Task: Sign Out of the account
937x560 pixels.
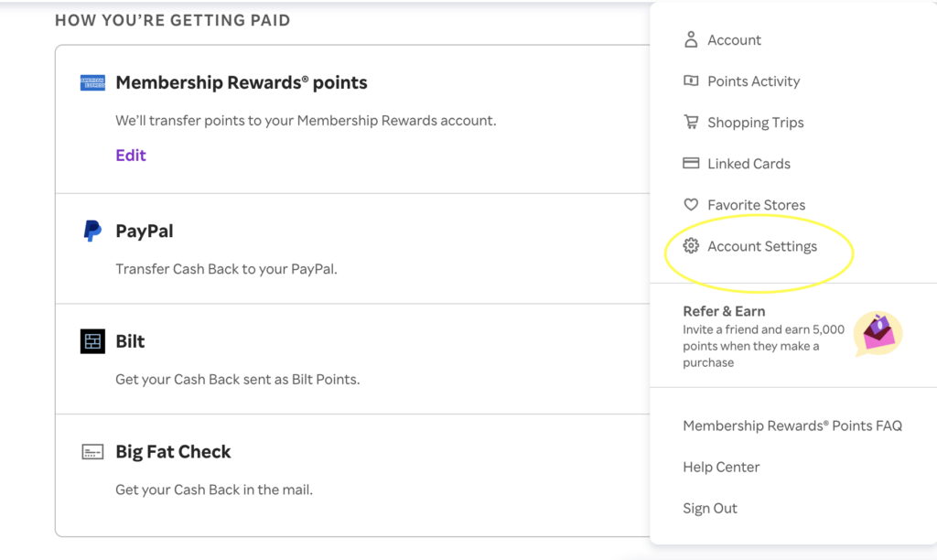Action: pos(710,508)
